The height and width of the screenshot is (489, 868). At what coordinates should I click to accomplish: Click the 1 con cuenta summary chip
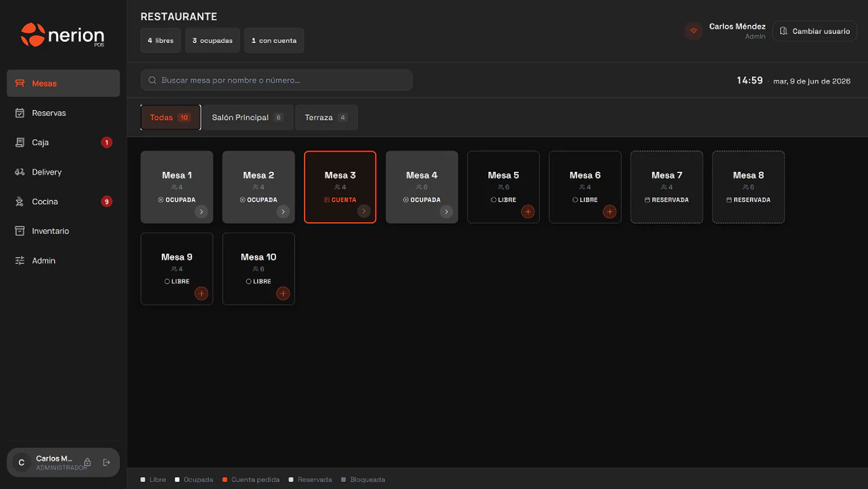coord(274,40)
